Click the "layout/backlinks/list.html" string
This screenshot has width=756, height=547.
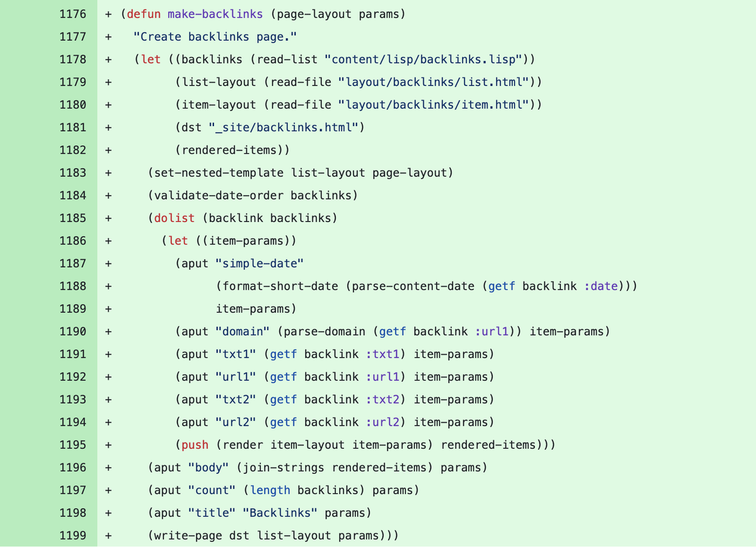tap(433, 82)
